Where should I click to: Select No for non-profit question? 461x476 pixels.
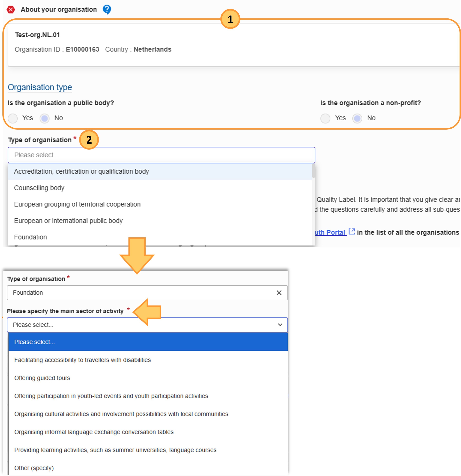(357, 118)
